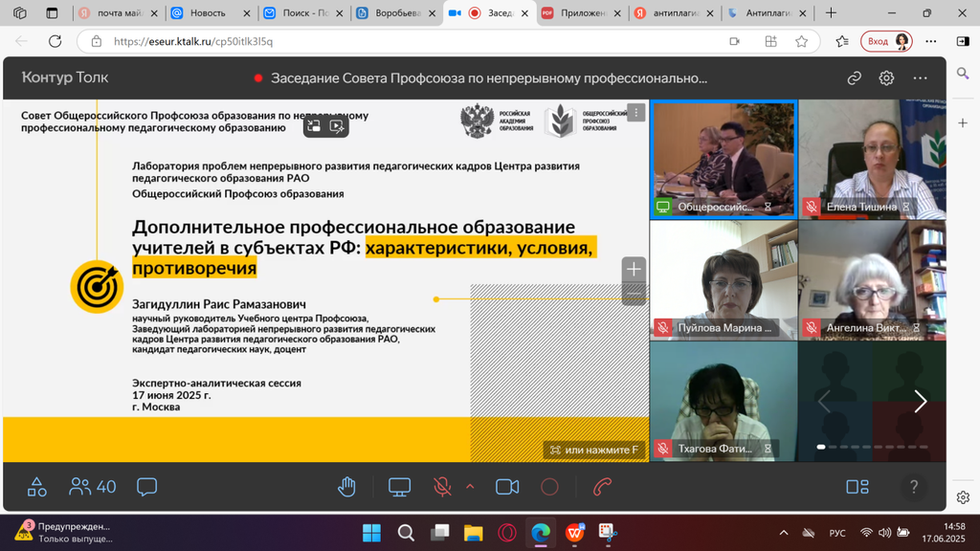
Task: Zoom in presentation with plus button
Action: coord(634,270)
